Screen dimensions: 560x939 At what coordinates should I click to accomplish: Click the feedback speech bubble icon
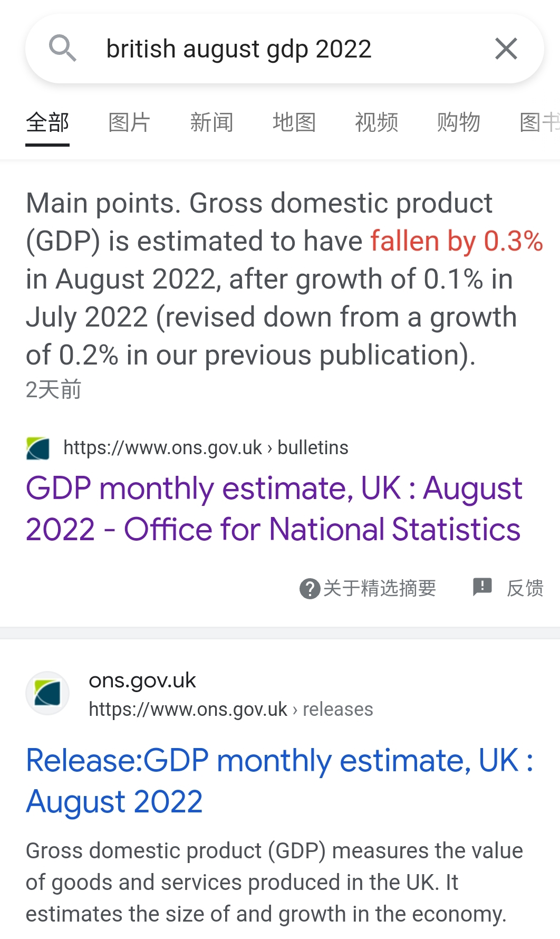482,587
